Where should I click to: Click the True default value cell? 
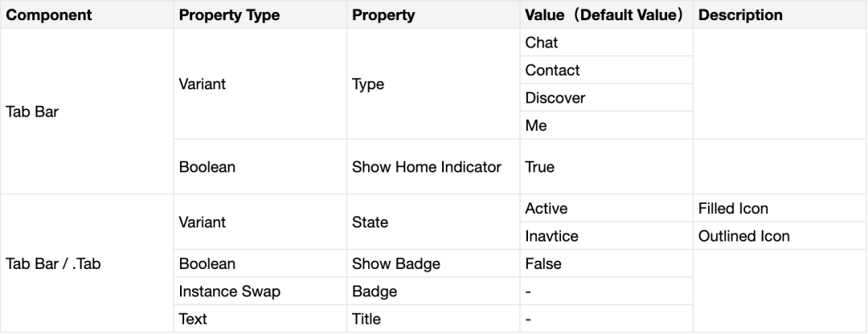coord(607,166)
